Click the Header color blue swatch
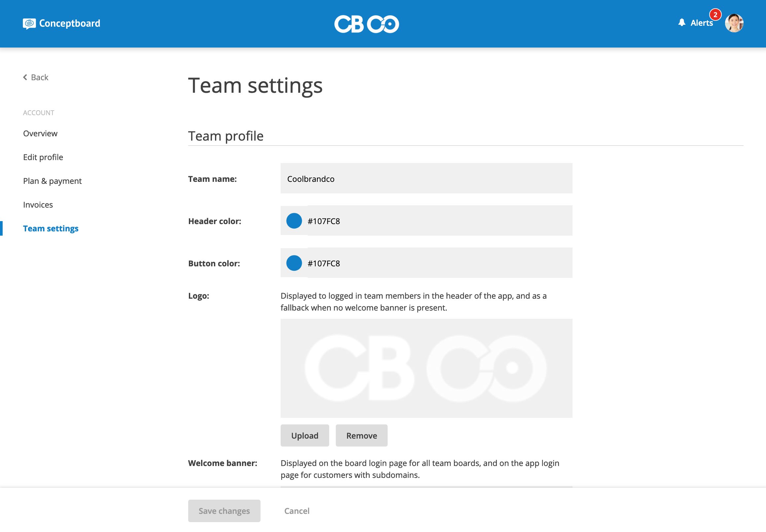Screen dimensions: 766x532 coord(294,221)
